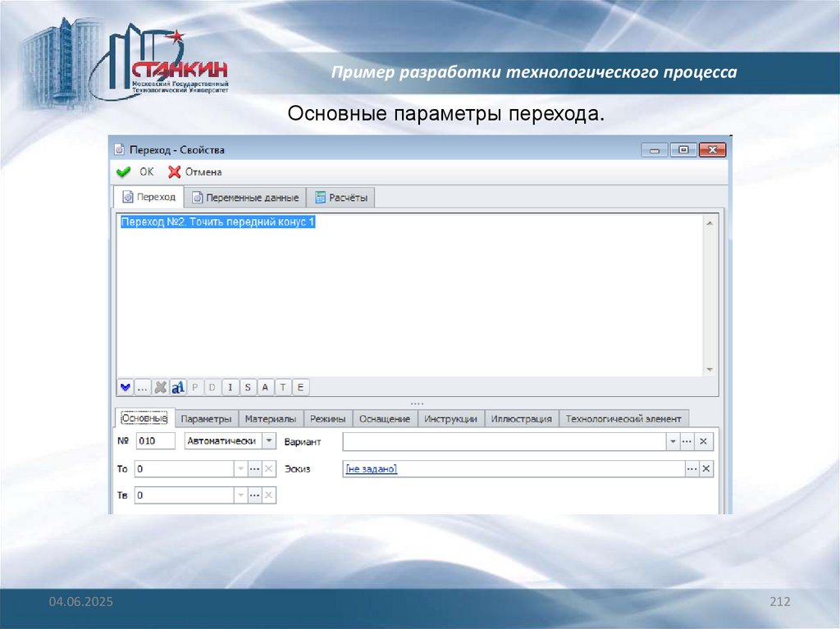Select the Основные tab
Screen dimensions: 840x629
coord(144,418)
